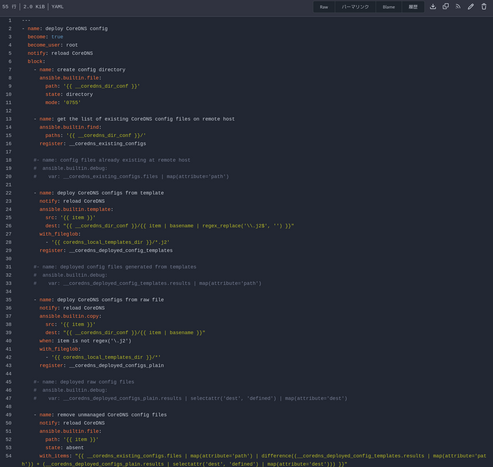Select line number 40

[8, 341]
